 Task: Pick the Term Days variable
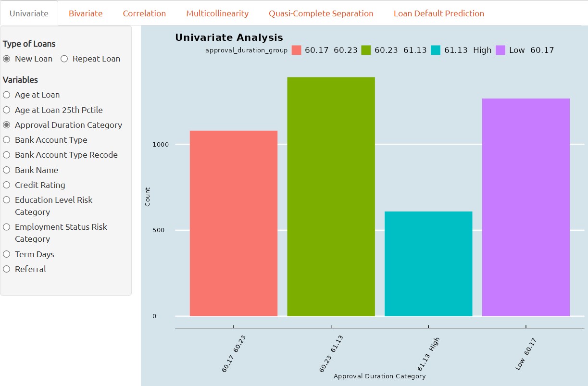(x=7, y=254)
